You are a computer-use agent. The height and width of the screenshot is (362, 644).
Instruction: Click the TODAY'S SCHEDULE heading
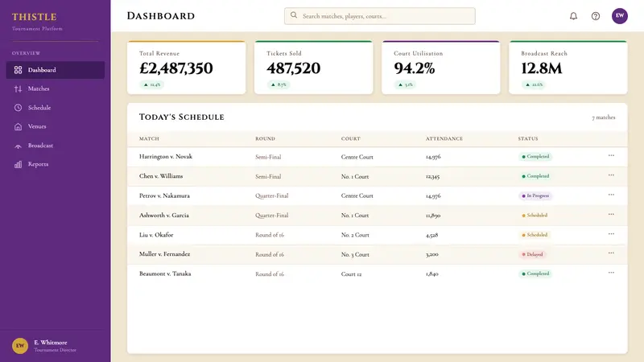coord(182,117)
